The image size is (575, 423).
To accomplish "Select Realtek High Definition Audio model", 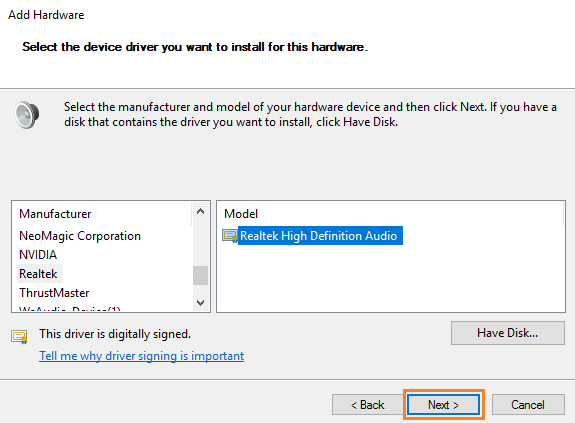I will pos(319,236).
